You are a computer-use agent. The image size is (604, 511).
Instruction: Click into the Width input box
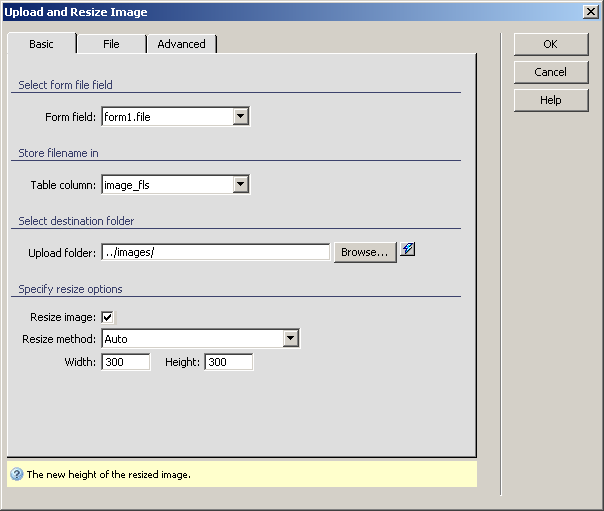[x=125, y=362]
